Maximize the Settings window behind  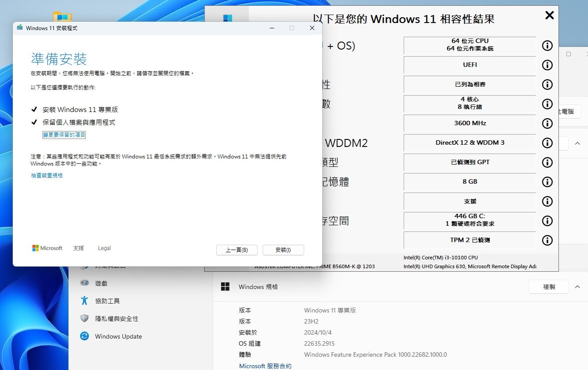pyautogui.click(x=569, y=54)
